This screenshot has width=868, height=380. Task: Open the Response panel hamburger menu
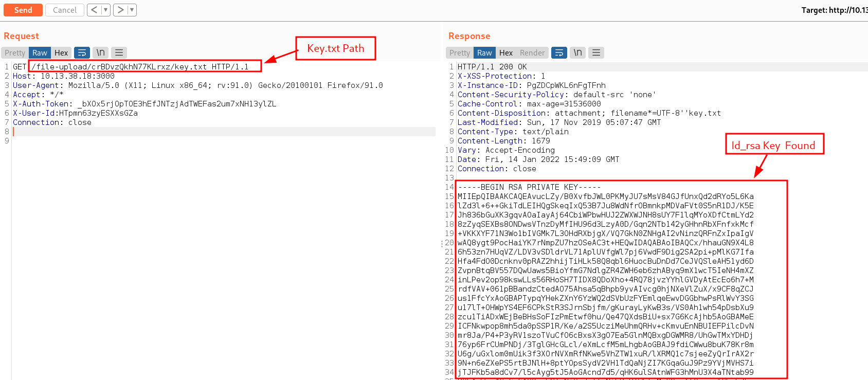(596, 52)
